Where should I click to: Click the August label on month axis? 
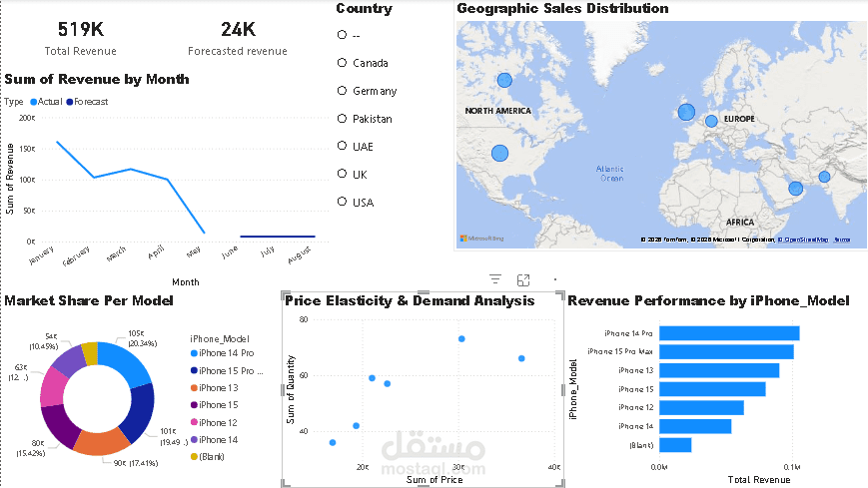coord(300,254)
